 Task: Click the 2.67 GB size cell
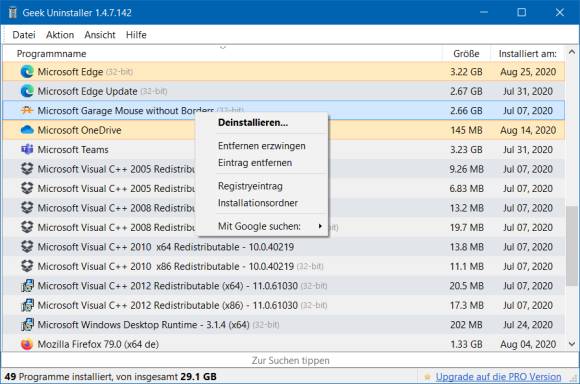pos(466,91)
